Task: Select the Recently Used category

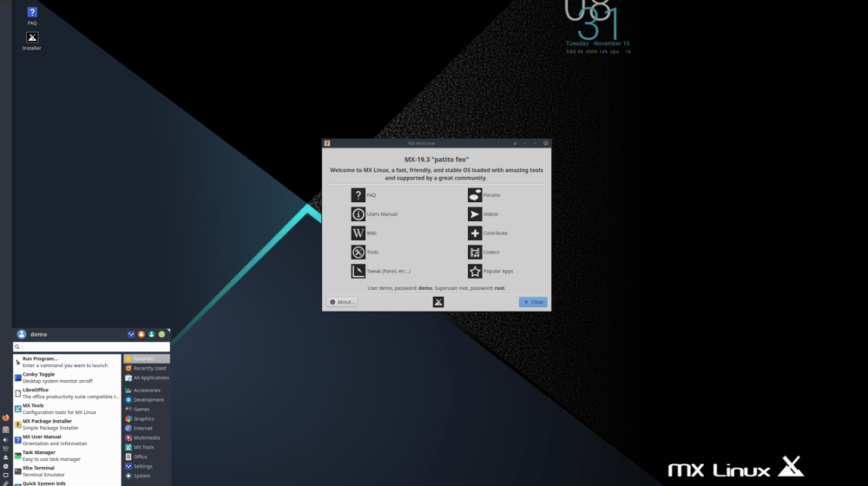Action: 147,368
